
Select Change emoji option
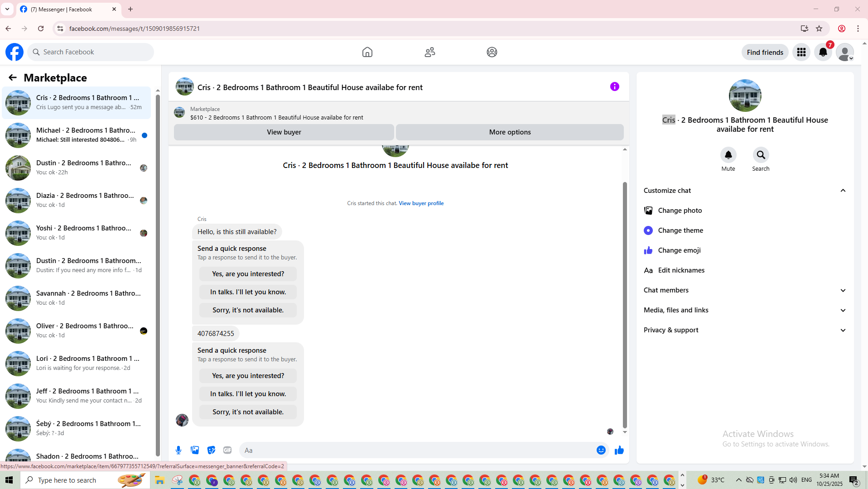click(745, 250)
